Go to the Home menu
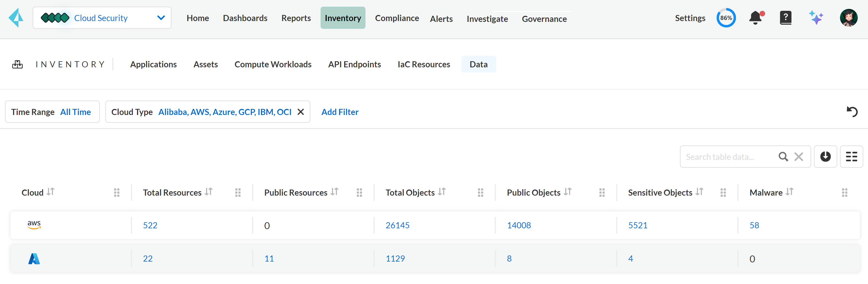This screenshot has height=284, width=868. (198, 18)
